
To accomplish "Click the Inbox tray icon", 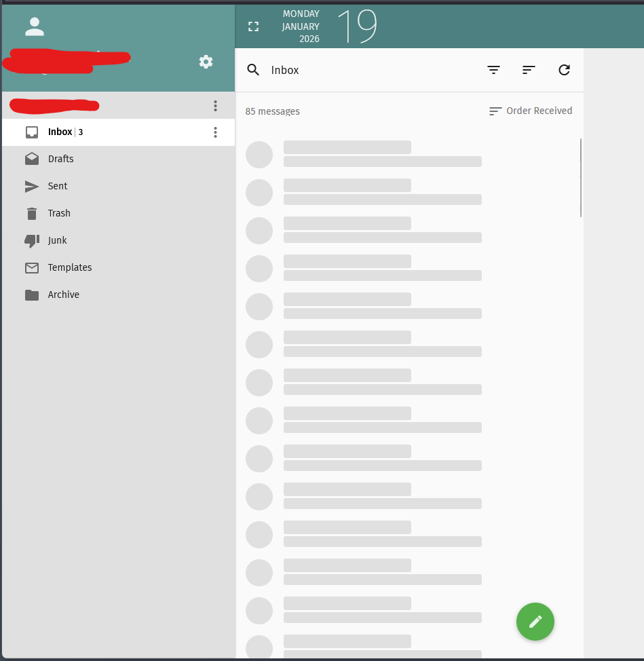I will pos(32,132).
